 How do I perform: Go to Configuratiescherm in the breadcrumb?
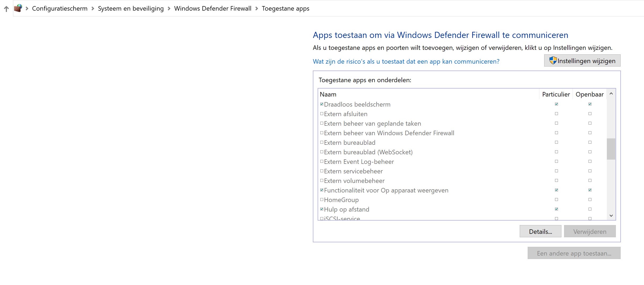point(60,8)
